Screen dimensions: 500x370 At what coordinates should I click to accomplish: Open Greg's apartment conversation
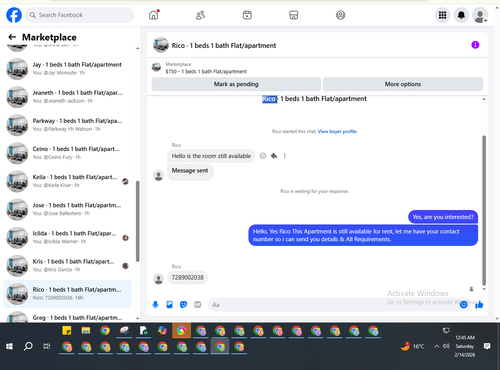[x=68, y=316]
